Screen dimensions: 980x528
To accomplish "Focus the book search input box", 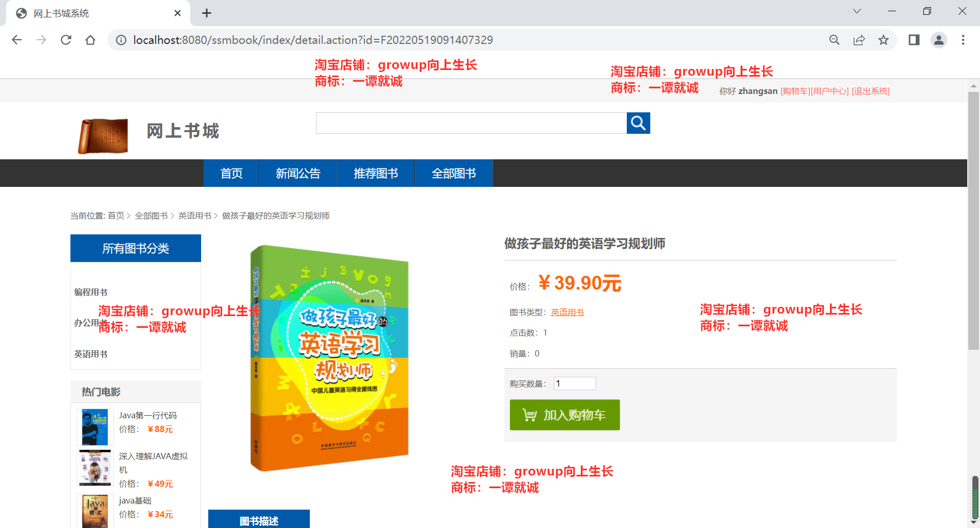I will coord(471,123).
